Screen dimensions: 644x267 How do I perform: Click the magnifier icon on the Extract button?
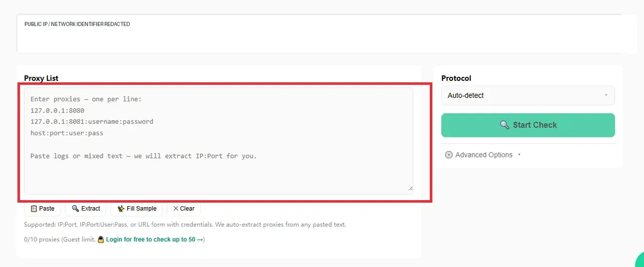coord(75,209)
